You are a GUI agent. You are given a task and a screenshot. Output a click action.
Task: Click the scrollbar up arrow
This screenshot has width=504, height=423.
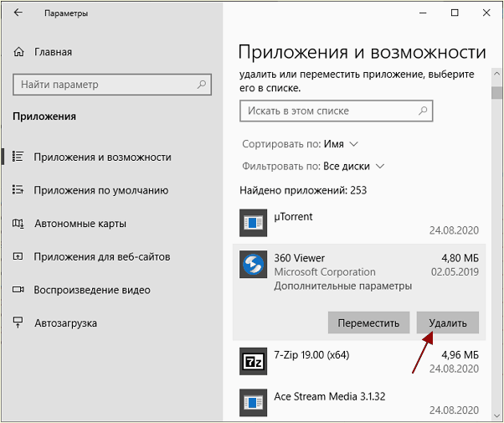click(497, 74)
